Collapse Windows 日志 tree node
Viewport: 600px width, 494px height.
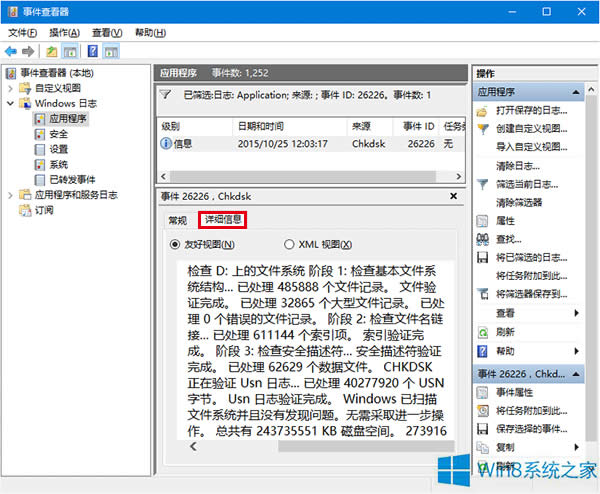[x=10, y=103]
